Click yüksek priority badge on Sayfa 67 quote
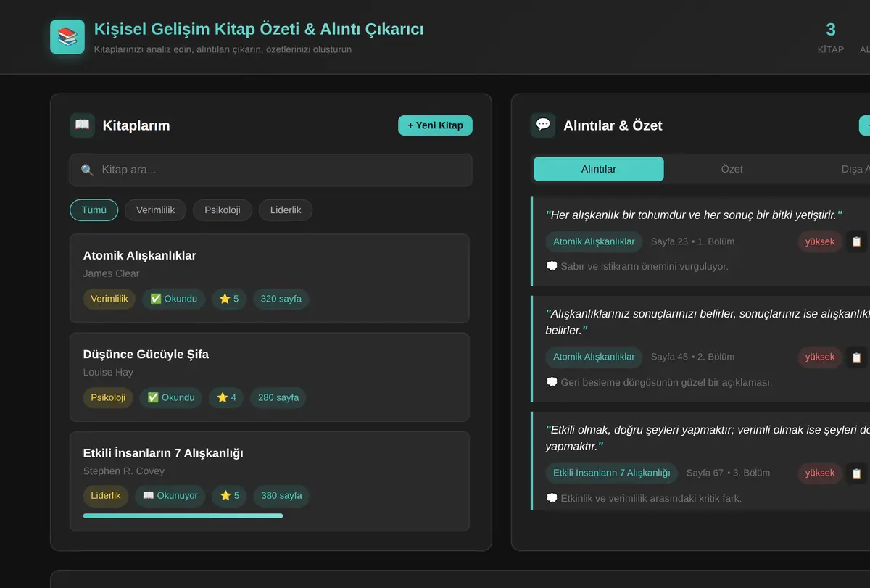This screenshot has height=588, width=870. (x=820, y=473)
